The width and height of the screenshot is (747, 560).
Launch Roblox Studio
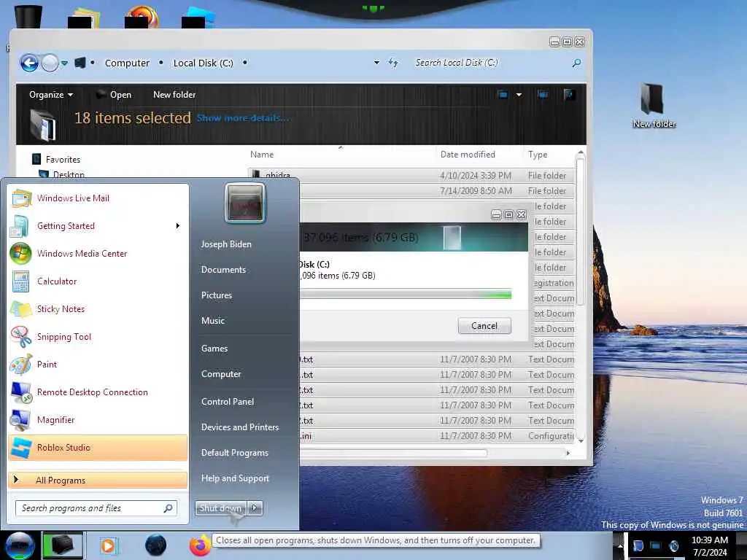[98, 448]
